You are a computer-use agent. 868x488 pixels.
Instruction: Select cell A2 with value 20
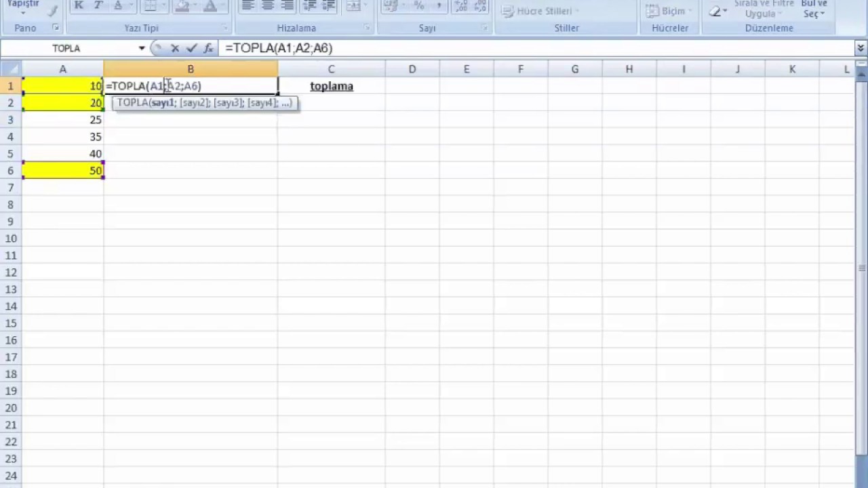[x=63, y=103]
